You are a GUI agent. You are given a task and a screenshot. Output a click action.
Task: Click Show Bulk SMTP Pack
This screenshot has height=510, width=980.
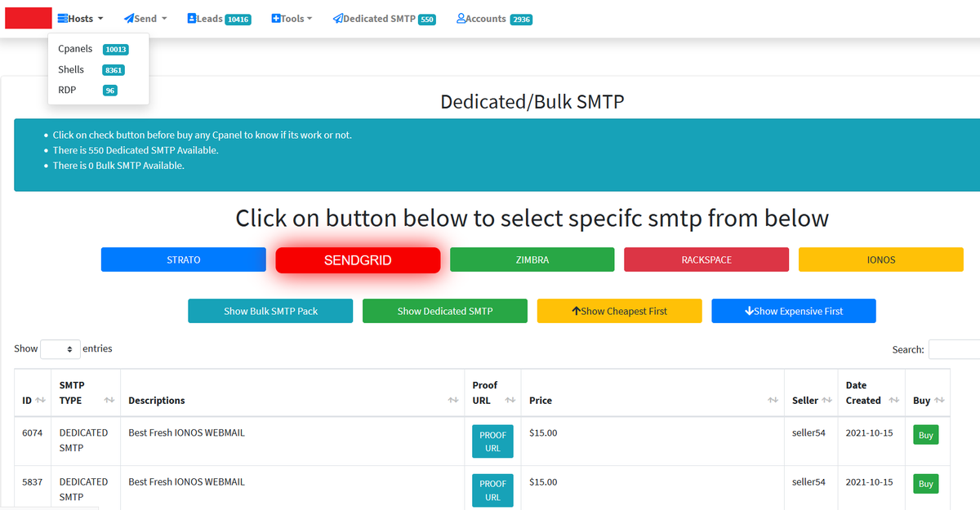[270, 311]
